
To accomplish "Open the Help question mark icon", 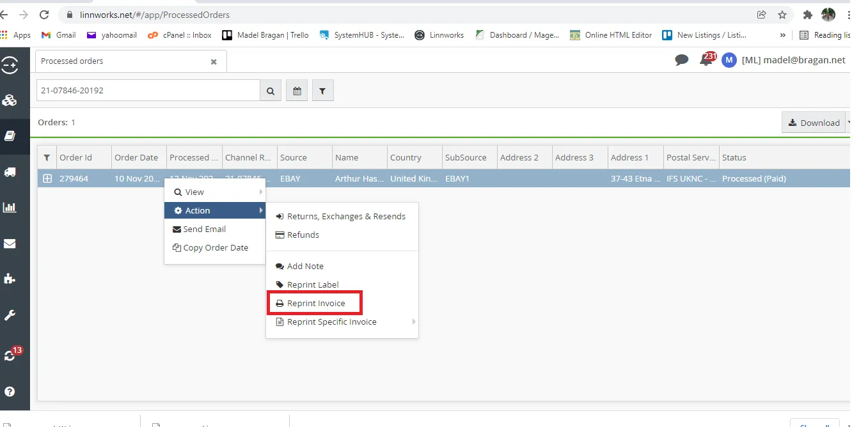I will 10,391.
